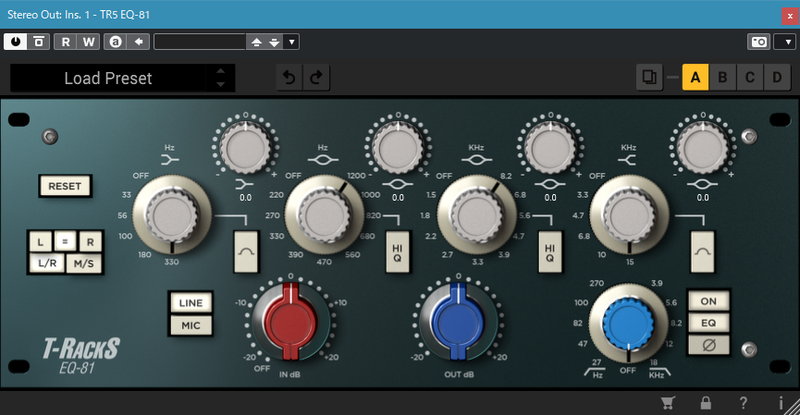This screenshot has height=415, width=800.
Task: Select MIC input mode
Action: tap(191, 325)
